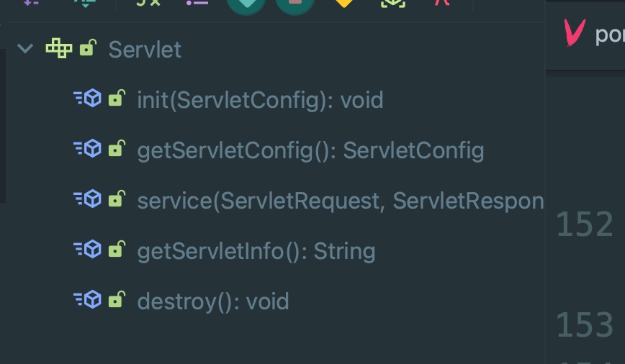Select init(ServletConfig): void method
This screenshot has width=625, height=364.
coord(260,99)
